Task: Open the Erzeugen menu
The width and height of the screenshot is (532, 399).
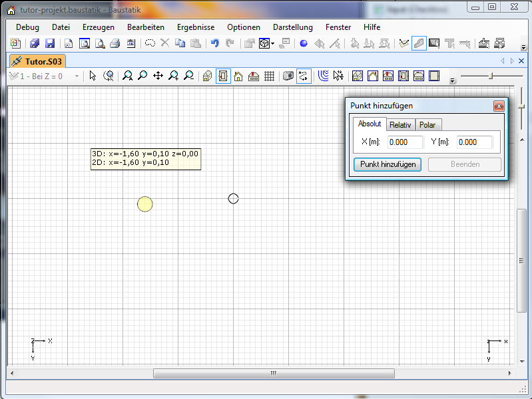Action: (99, 27)
